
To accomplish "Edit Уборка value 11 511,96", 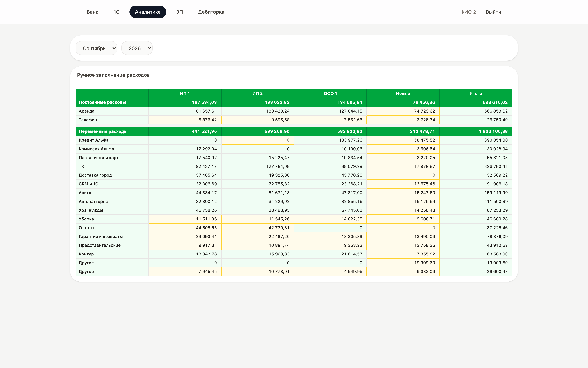I will [x=185, y=219].
